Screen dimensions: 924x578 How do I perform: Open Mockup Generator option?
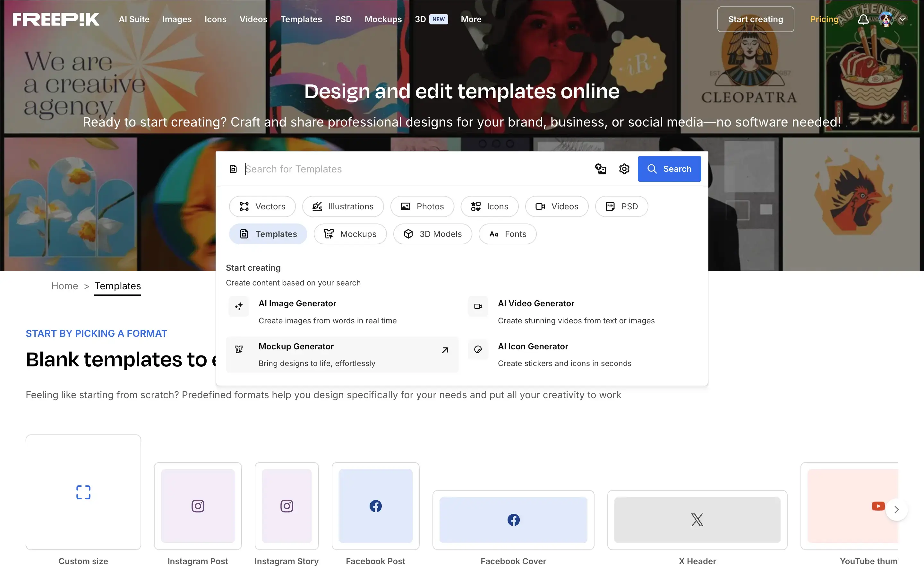pos(342,355)
